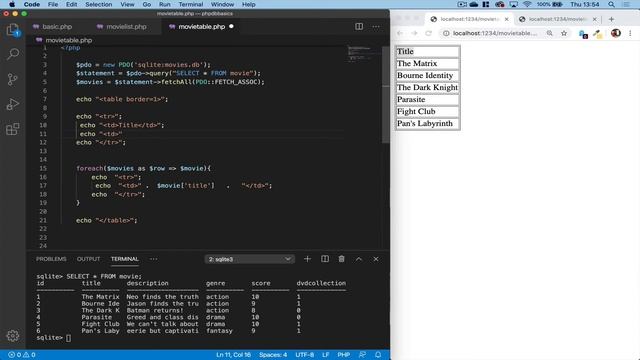Viewport: 640px width, 360px height.
Task: Change indentation via Spaces: 4
Action: (273, 355)
